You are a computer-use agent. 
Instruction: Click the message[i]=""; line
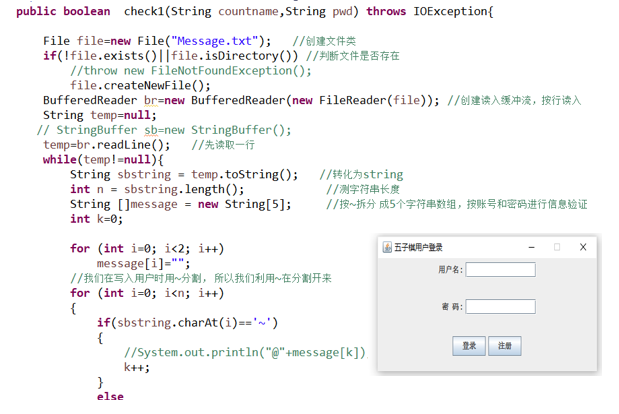(143, 263)
